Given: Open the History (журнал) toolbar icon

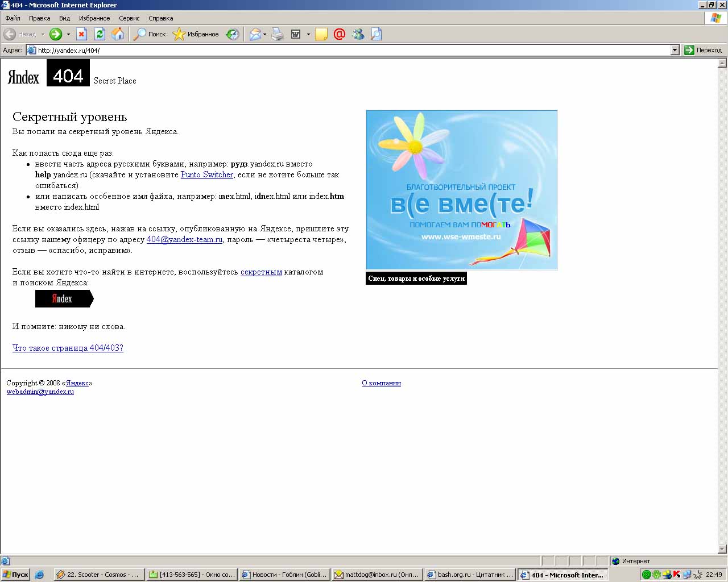Looking at the screenshot, I should [232, 34].
